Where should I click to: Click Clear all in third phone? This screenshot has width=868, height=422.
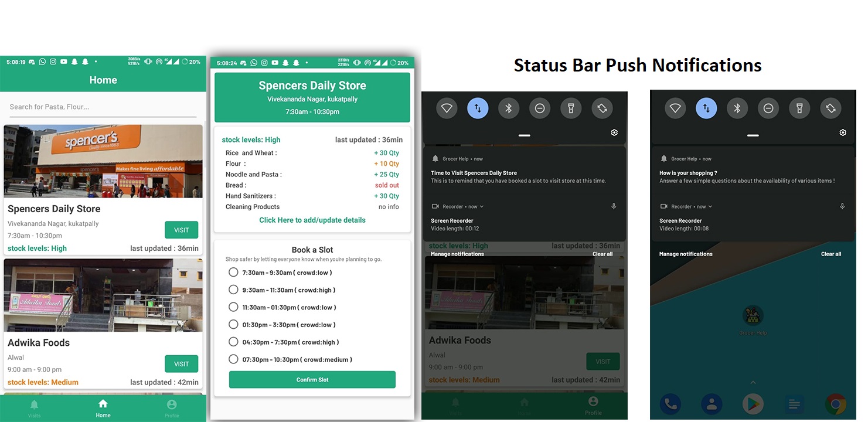click(x=603, y=254)
